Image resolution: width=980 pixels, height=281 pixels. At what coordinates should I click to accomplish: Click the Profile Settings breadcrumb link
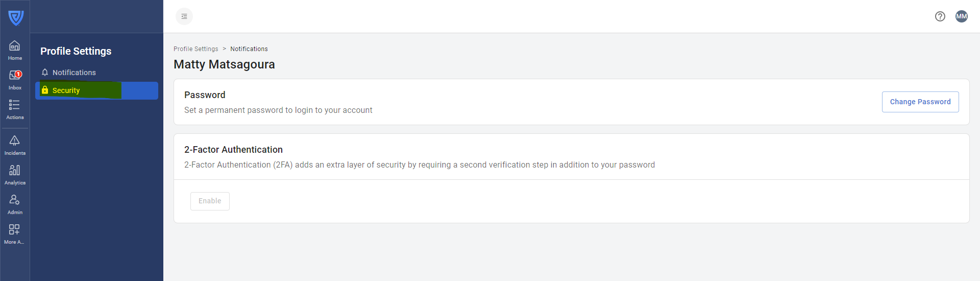195,49
